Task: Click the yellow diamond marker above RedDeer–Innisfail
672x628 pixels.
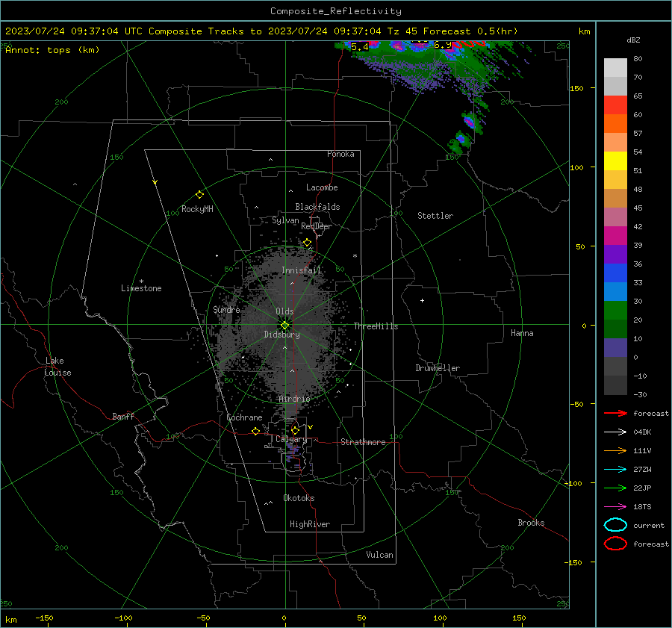Action: pos(308,243)
